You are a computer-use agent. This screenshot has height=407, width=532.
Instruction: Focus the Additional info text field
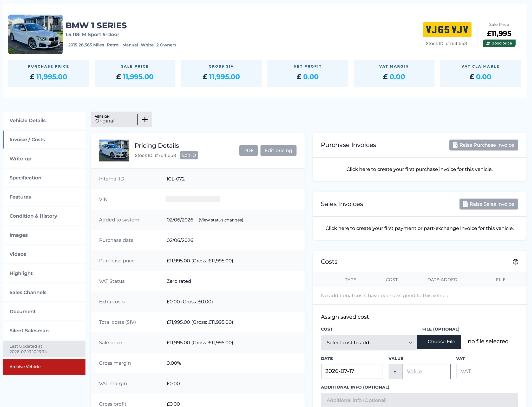pyautogui.click(x=419, y=400)
